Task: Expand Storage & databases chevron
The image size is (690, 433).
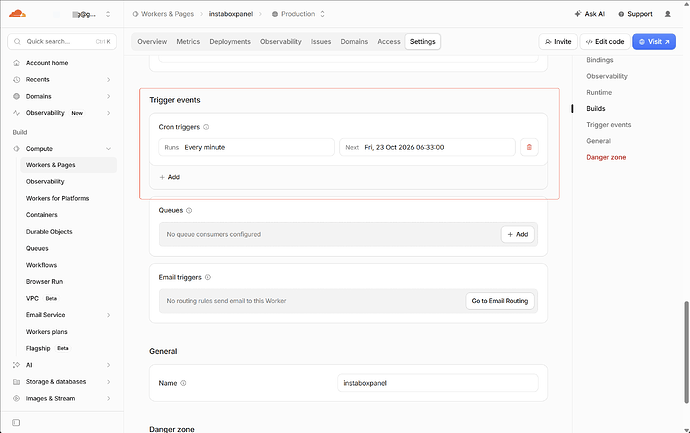Action: point(108,382)
